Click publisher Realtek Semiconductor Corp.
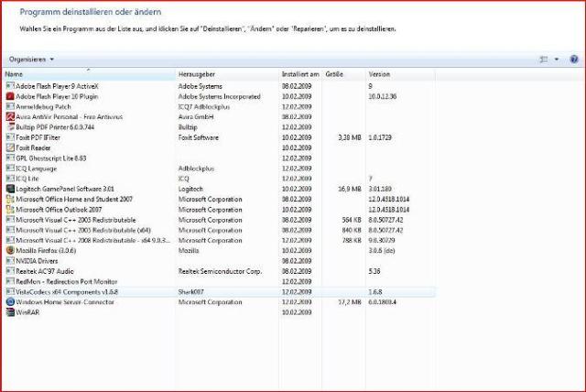This screenshot has width=586, height=392. point(220,271)
